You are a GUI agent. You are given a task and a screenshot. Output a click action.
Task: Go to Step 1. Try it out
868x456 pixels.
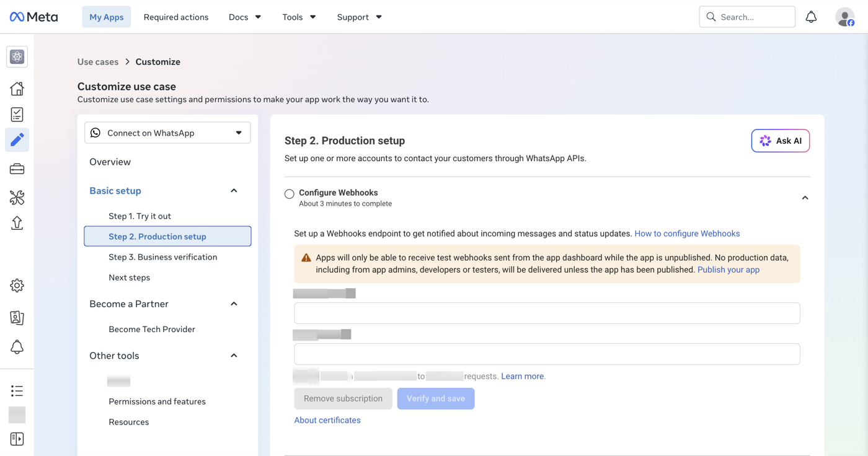[139, 216]
